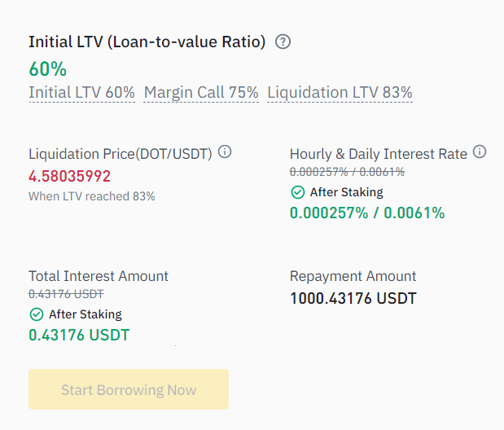The image size is (504, 430).
Task: Click the strikethrough 0.000257% / 0.0061% original rate
Action: point(347,172)
